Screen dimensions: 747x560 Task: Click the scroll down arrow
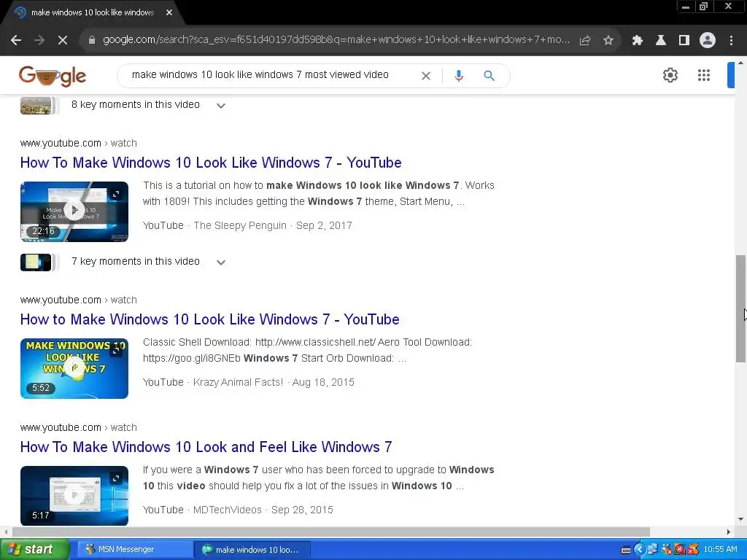[x=741, y=519]
